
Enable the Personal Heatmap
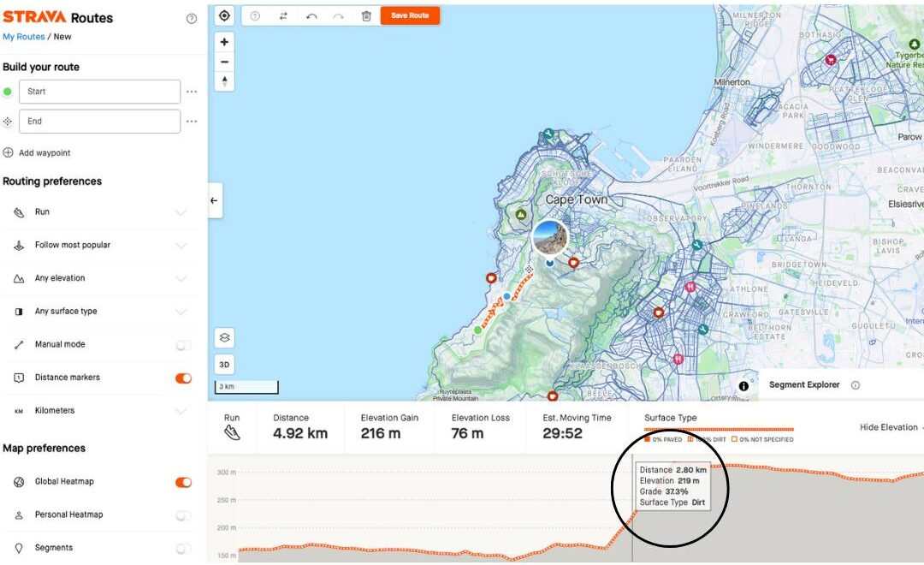click(183, 515)
